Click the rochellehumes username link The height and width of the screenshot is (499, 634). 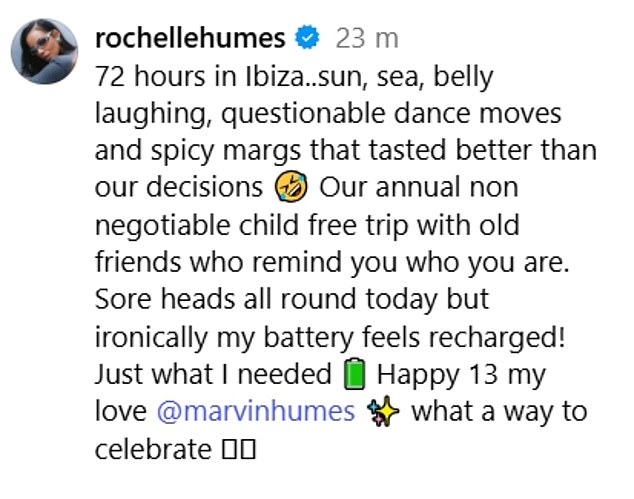[191, 38]
